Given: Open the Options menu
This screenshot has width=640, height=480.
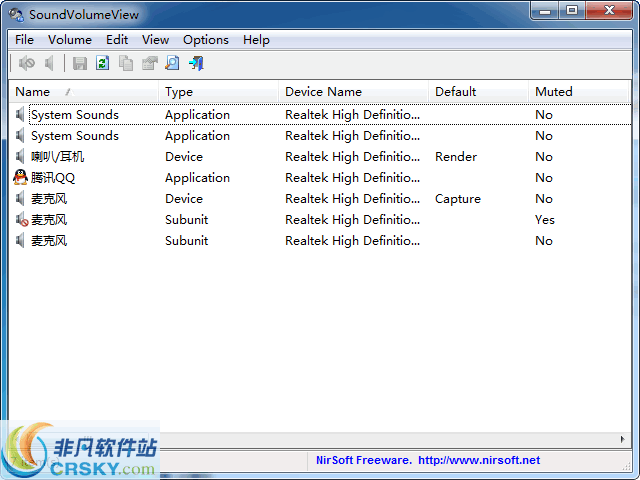Looking at the screenshot, I should click(x=206, y=40).
